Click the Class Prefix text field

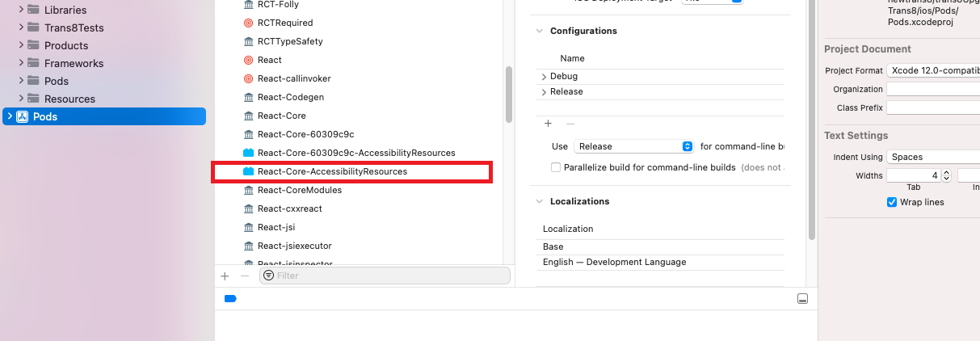pos(933,107)
